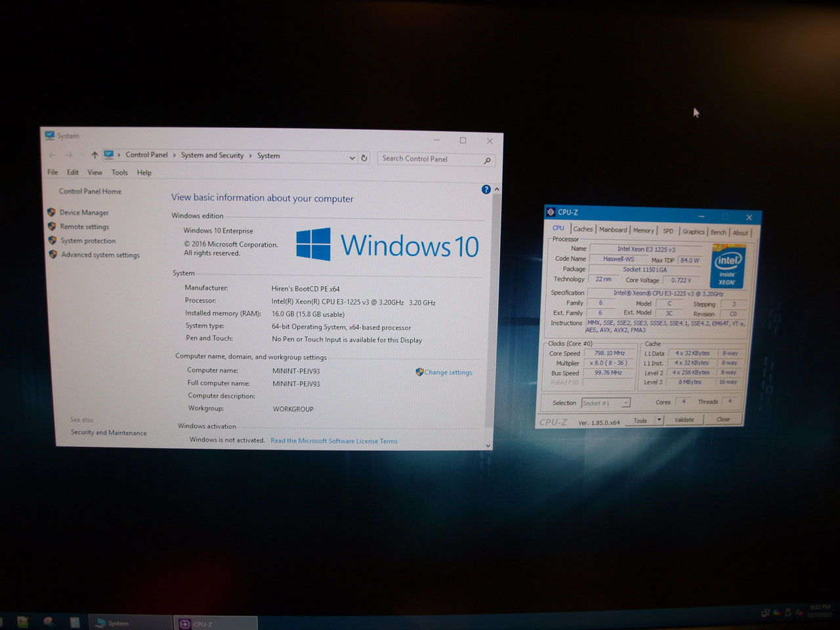Open the network icon in the system tray
Screen dimensions: 840x630
click(765, 614)
